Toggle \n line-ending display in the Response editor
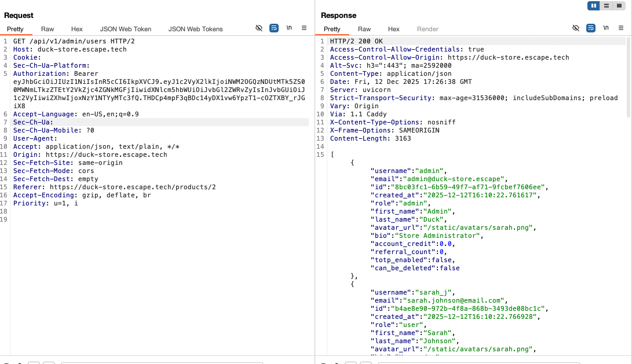Viewport: 632px width, 364px height. pos(606,27)
